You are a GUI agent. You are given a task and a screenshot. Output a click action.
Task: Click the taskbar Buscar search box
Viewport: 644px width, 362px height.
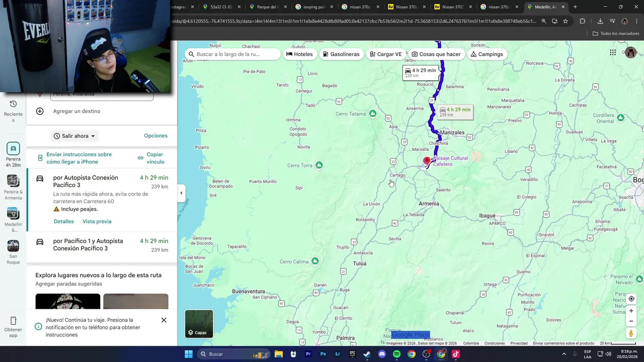234,354
